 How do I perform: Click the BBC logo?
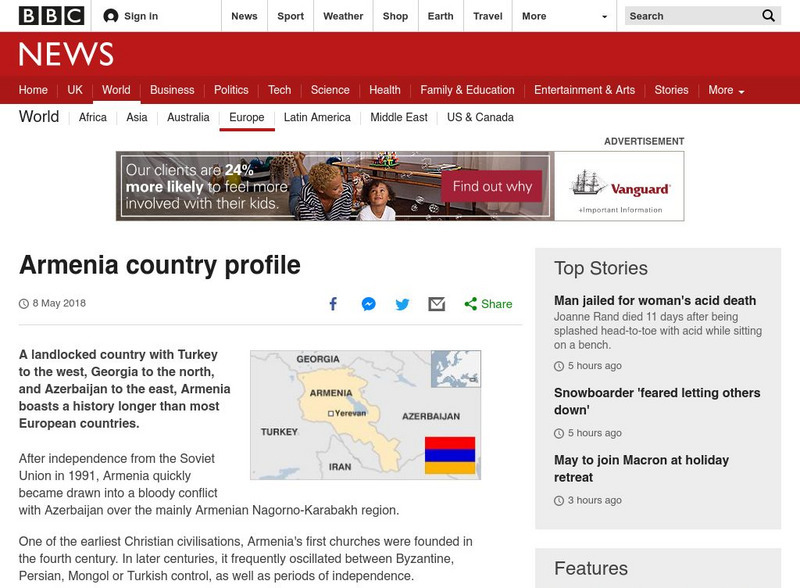(x=51, y=16)
